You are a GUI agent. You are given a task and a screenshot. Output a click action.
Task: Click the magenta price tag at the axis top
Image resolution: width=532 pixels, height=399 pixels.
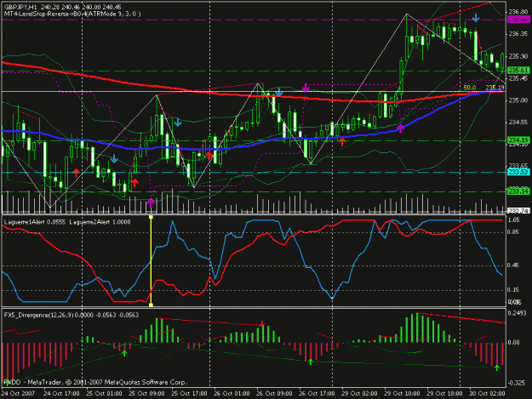pyautogui.click(x=518, y=20)
